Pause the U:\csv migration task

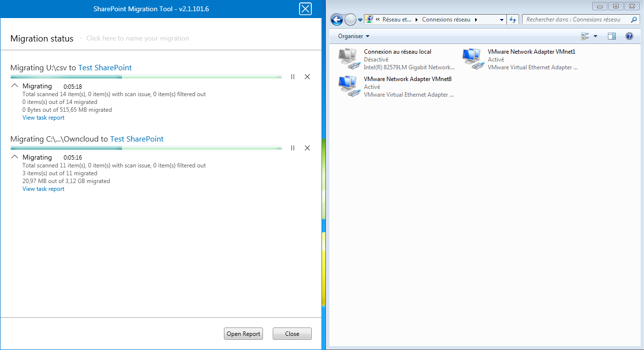click(x=293, y=77)
